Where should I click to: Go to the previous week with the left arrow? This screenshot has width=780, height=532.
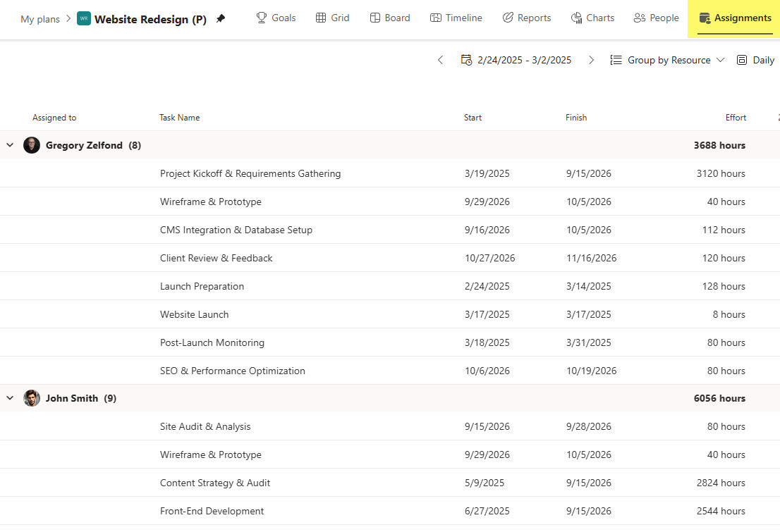[440, 60]
